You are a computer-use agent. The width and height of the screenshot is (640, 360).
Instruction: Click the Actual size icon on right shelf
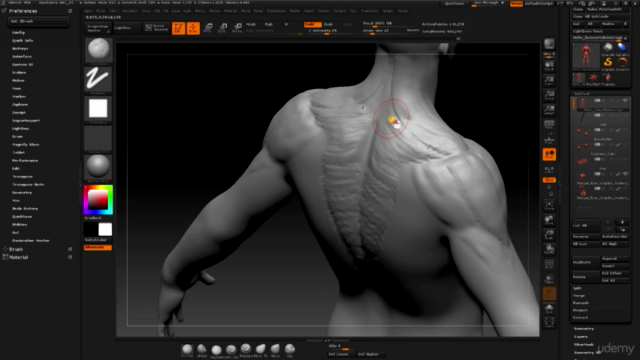[x=549, y=95]
